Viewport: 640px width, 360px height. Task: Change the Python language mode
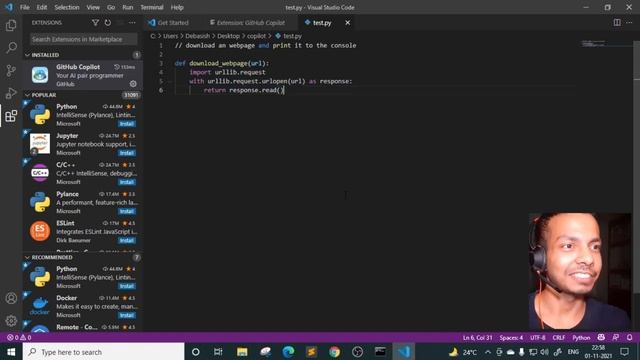coord(581,338)
